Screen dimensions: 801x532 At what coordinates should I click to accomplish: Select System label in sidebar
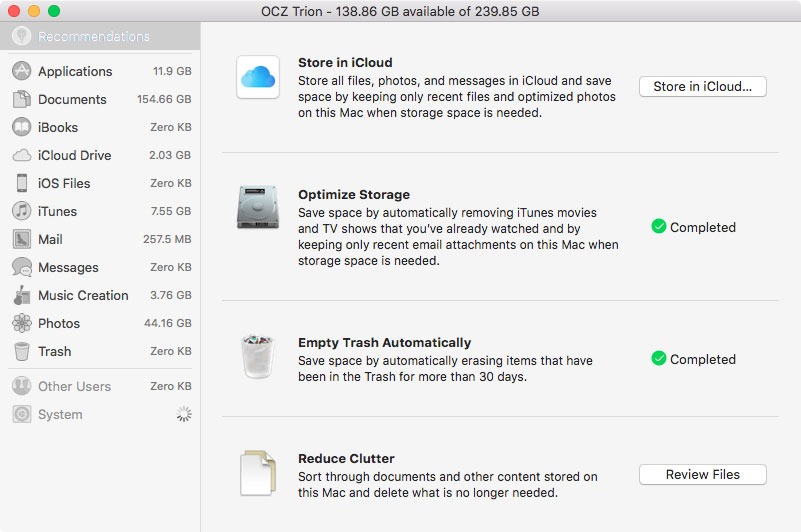(x=60, y=414)
